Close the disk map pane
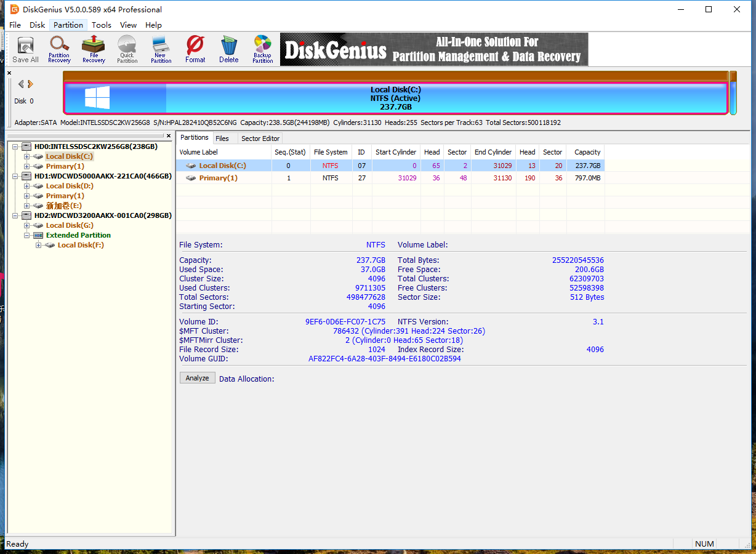Viewport: 756px width, 554px height. point(9,73)
